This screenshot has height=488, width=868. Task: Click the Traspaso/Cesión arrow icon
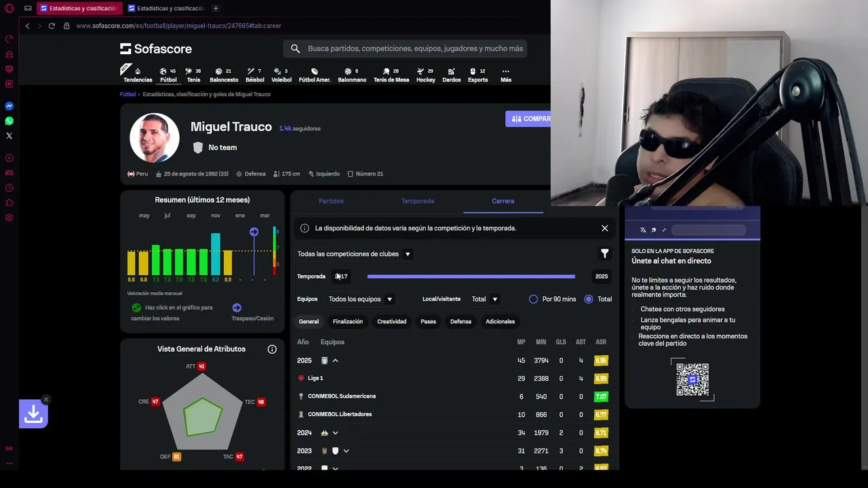pyautogui.click(x=237, y=308)
